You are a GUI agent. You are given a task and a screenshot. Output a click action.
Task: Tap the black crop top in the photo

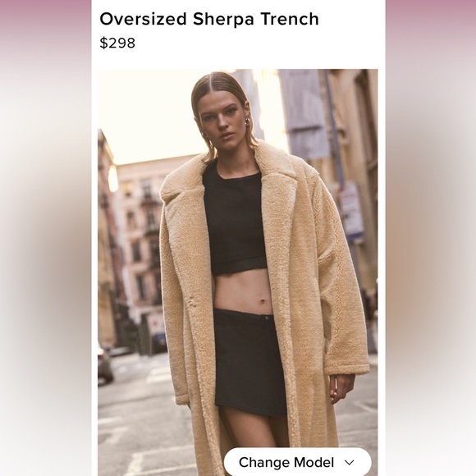[234, 218]
